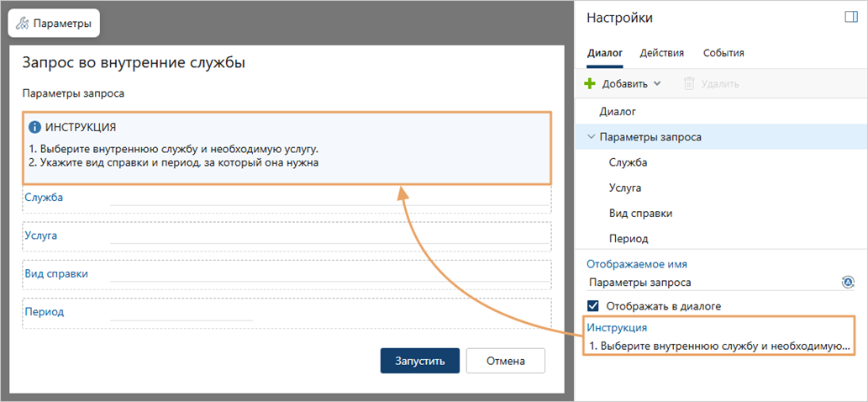Click the Услуга input field in dialog
The image size is (868, 402).
coord(328,236)
